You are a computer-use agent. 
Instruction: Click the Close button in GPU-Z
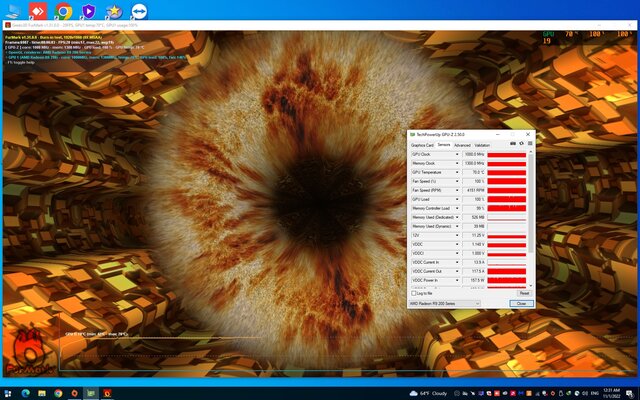click(520, 303)
